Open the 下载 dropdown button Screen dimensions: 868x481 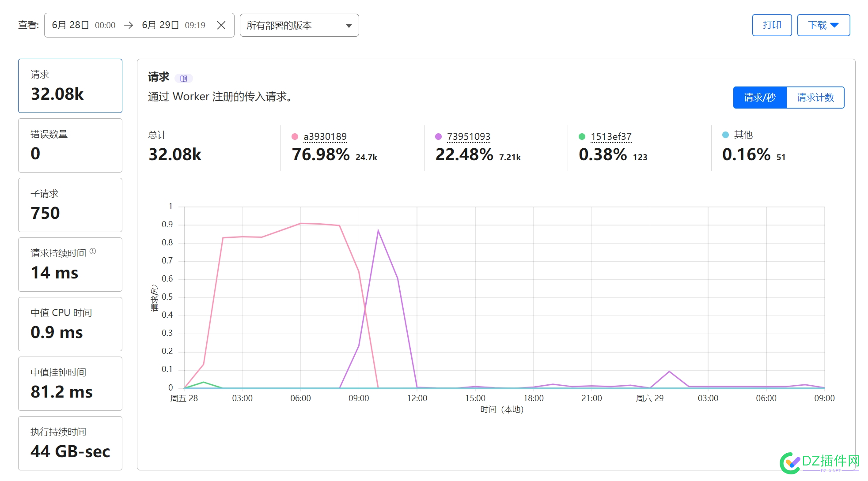pos(823,25)
